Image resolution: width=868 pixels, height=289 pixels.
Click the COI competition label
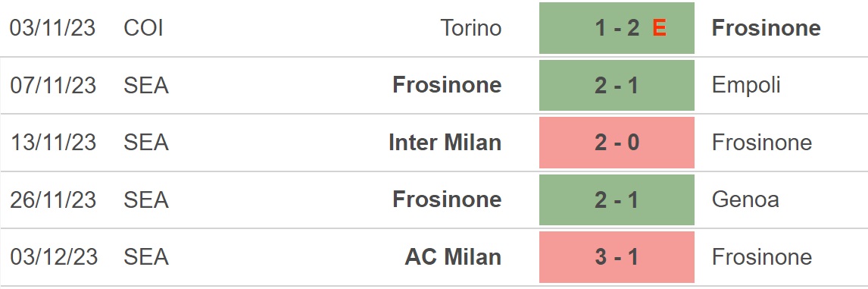pos(143,28)
